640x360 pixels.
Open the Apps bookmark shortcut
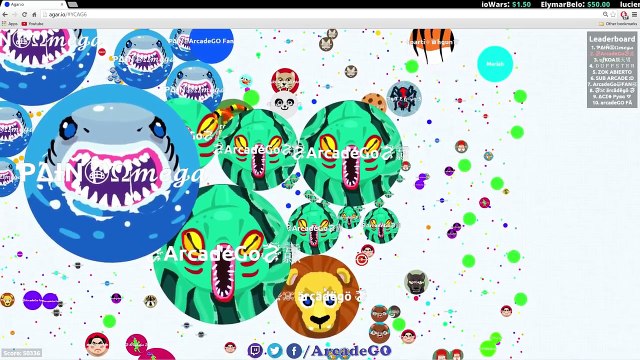click(x=10, y=24)
